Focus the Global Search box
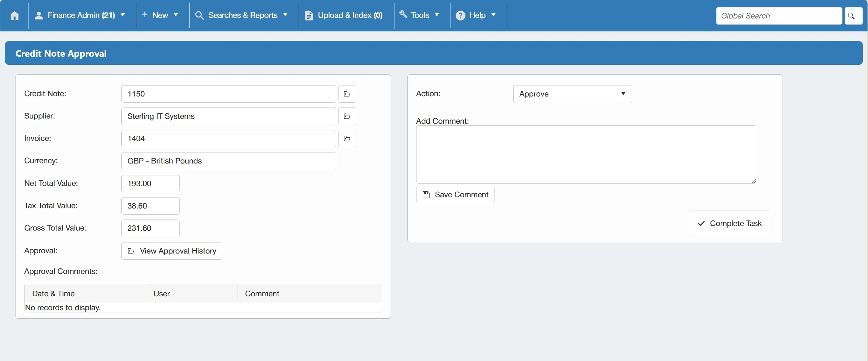This screenshot has height=361, width=868. point(779,16)
